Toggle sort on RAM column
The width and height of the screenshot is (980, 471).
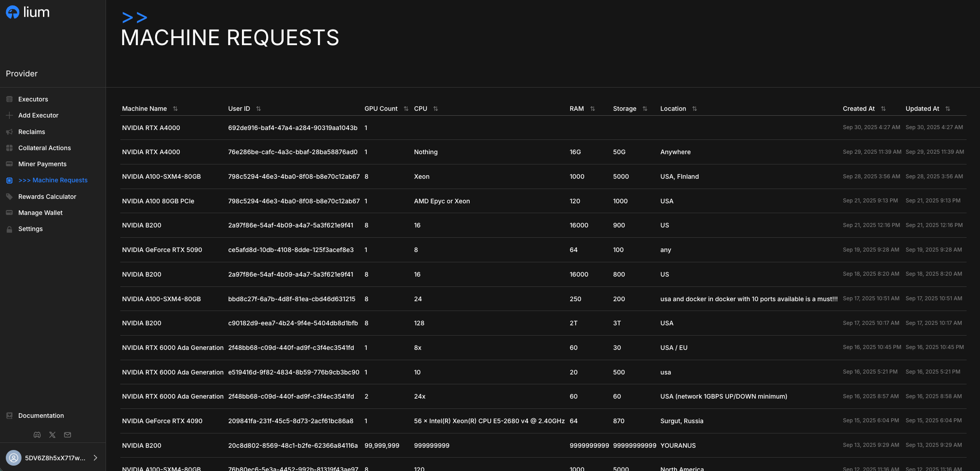click(x=592, y=109)
